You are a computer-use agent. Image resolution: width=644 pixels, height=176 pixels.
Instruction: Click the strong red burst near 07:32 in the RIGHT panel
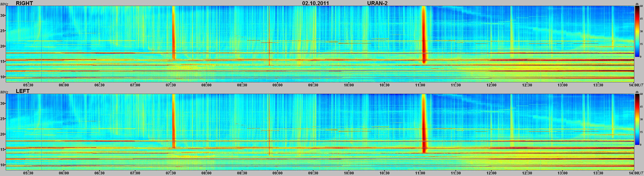(174, 33)
